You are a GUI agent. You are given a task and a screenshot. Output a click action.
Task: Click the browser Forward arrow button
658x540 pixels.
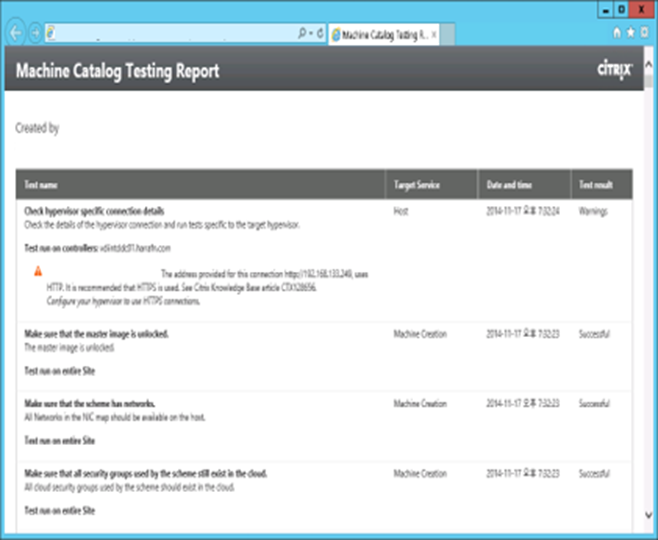point(35,33)
